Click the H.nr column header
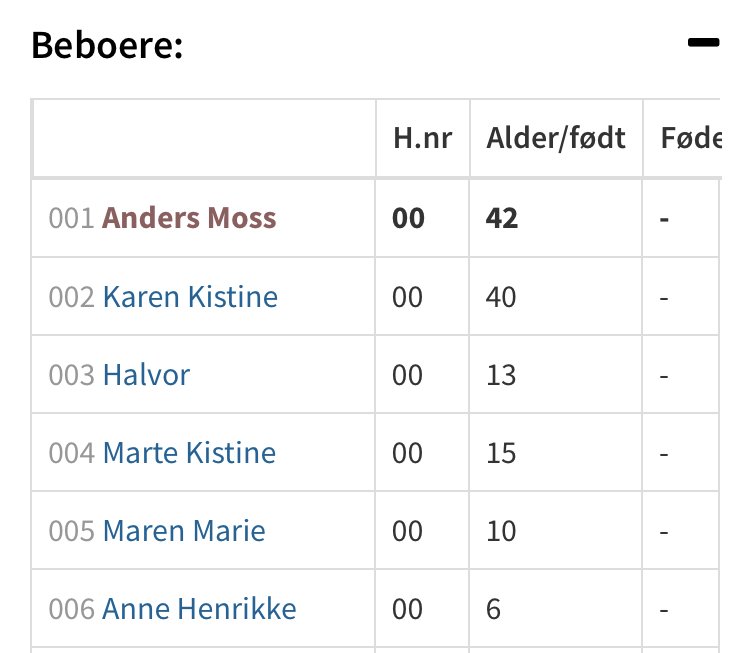The height and width of the screenshot is (653, 736). [x=422, y=138]
